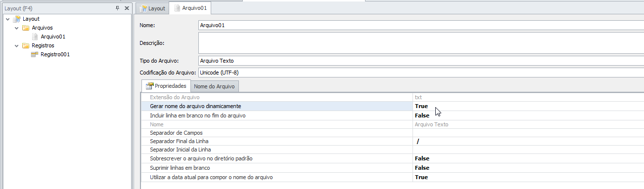Collapse the Registros folder node
644x189 pixels.
point(16,45)
